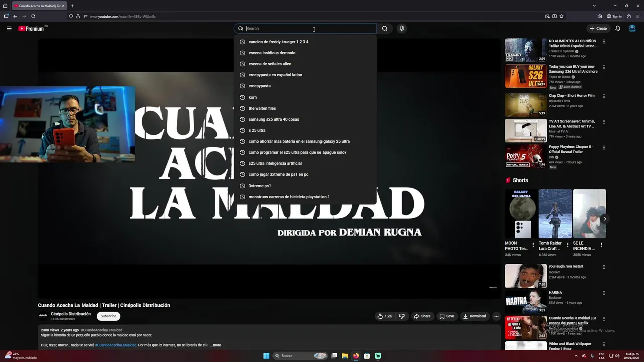
Task: Open Cinépolis Distribución channel name
Action: click(71, 314)
